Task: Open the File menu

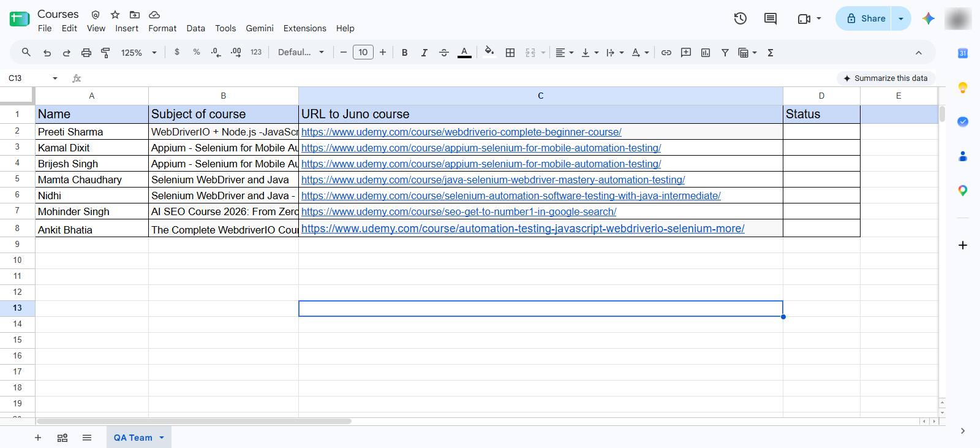Action: click(45, 28)
